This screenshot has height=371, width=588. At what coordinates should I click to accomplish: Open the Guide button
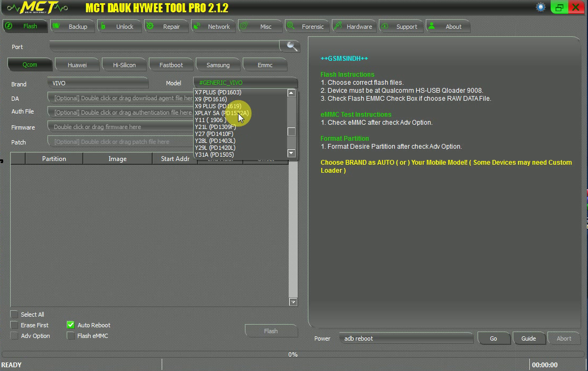(x=528, y=338)
